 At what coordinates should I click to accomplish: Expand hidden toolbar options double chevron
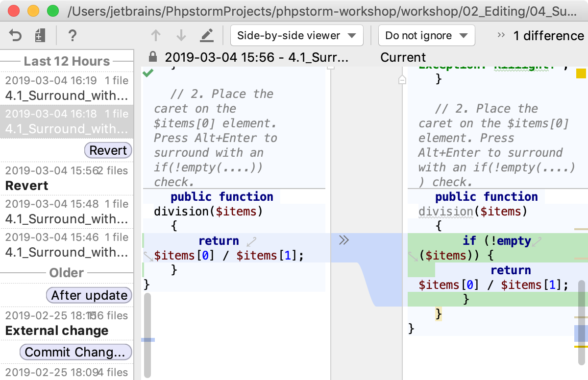pyautogui.click(x=501, y=35)
